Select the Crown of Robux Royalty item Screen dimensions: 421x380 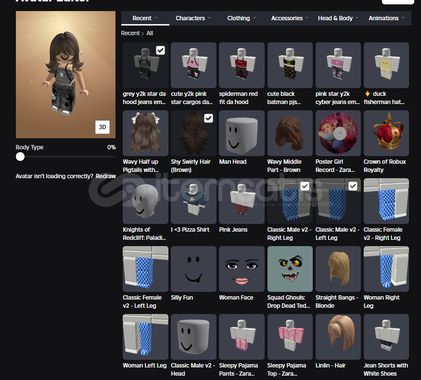point(386,133)
